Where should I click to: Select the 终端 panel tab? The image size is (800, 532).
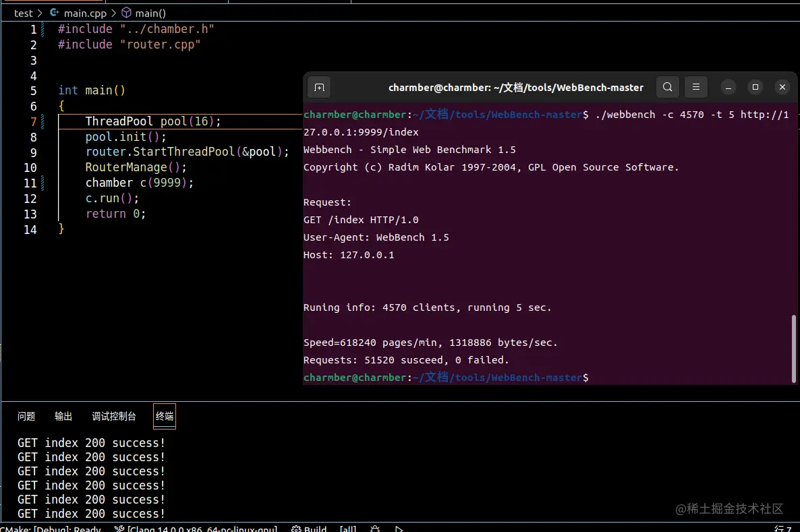(165, 416)
